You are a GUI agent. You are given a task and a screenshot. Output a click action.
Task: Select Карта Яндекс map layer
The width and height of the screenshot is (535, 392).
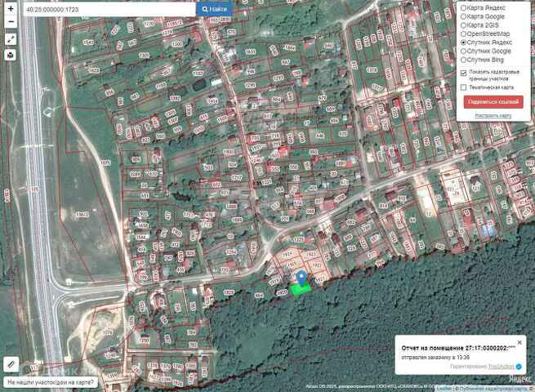[x=484, y=7]
